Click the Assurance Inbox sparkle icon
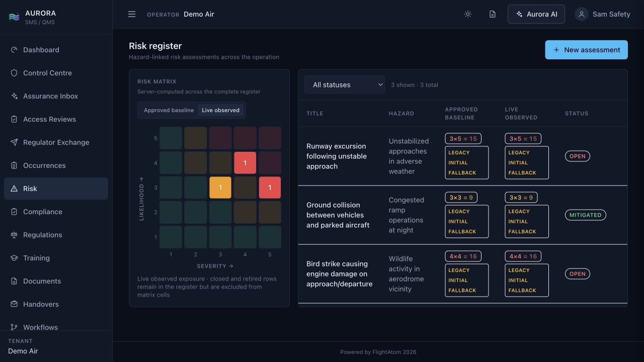This screenshot has height=362, width=644. [14, 96]
